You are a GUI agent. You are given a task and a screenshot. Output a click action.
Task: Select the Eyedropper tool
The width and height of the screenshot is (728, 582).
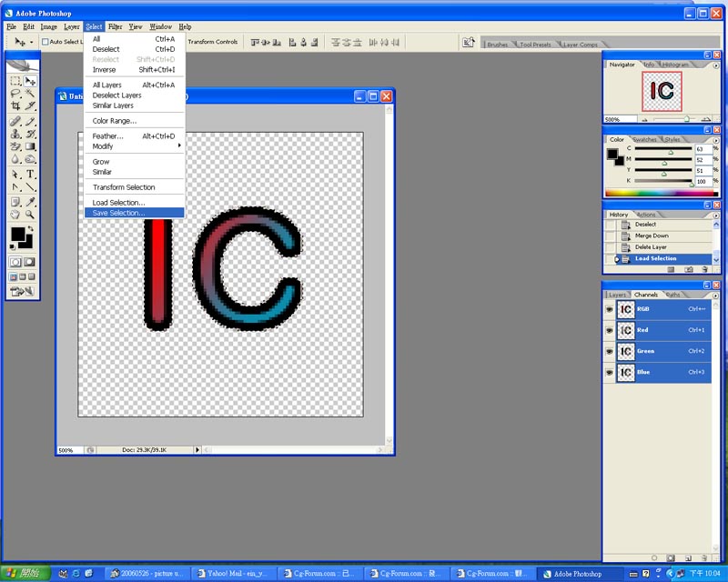tap(30, 202)
